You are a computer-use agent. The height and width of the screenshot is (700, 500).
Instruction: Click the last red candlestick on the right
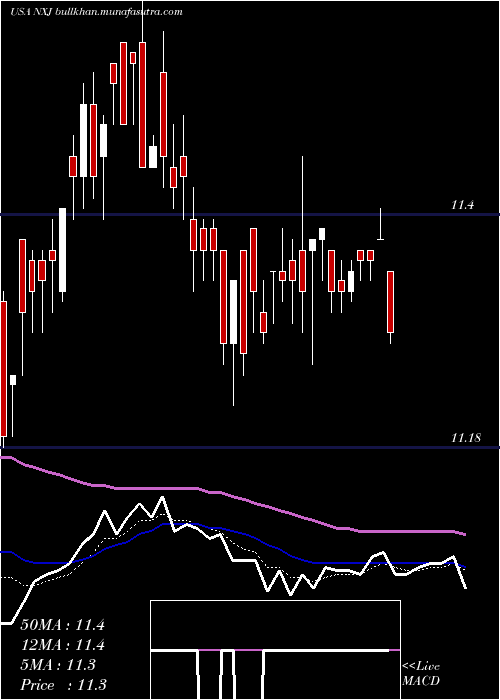click(x=390, y=302)
